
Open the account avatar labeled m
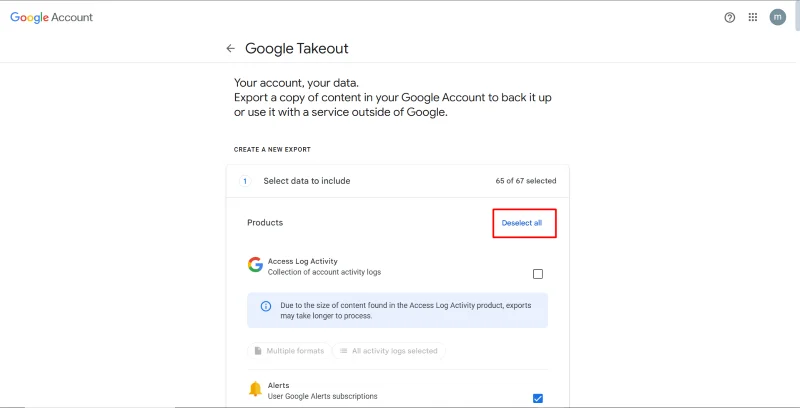click(x=778, y=17)
